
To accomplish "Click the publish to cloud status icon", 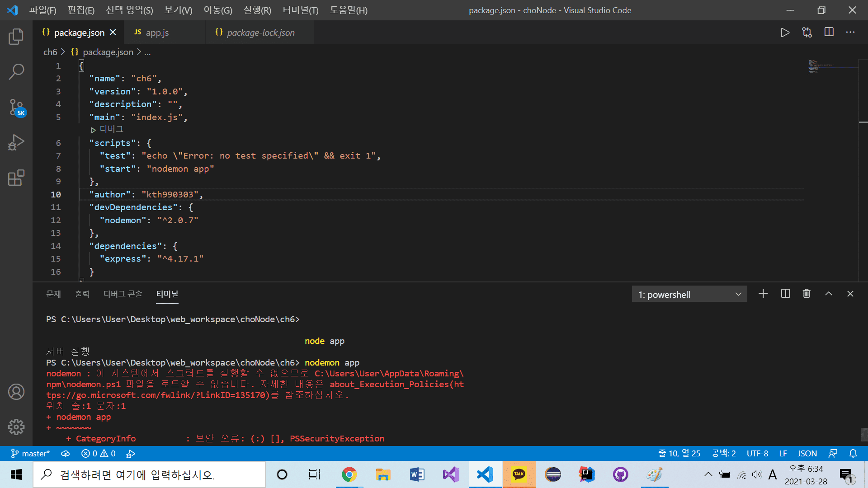I will 66,453.
